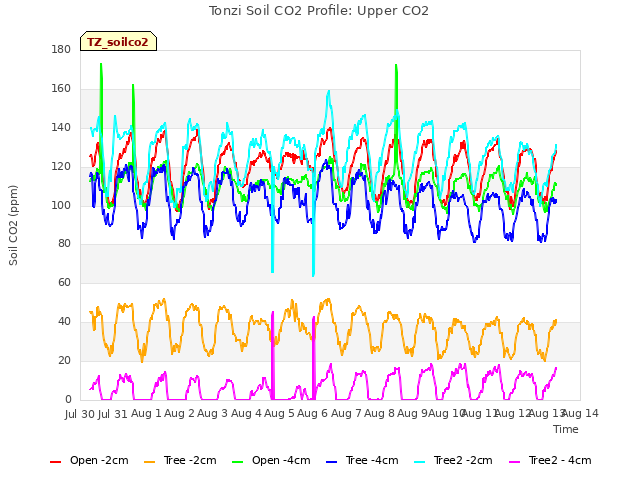The image size is (640, 480).
Task: Click the Time axis label
Action: (x=566, y=429)
